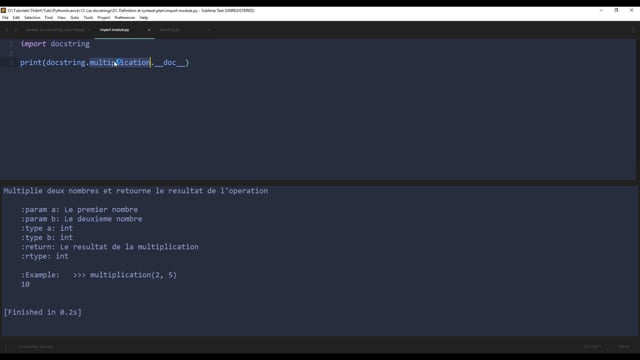The width and height of the screenshot is (640, 360).
Task: Close the import module.py tab
Action: [149, 30]
